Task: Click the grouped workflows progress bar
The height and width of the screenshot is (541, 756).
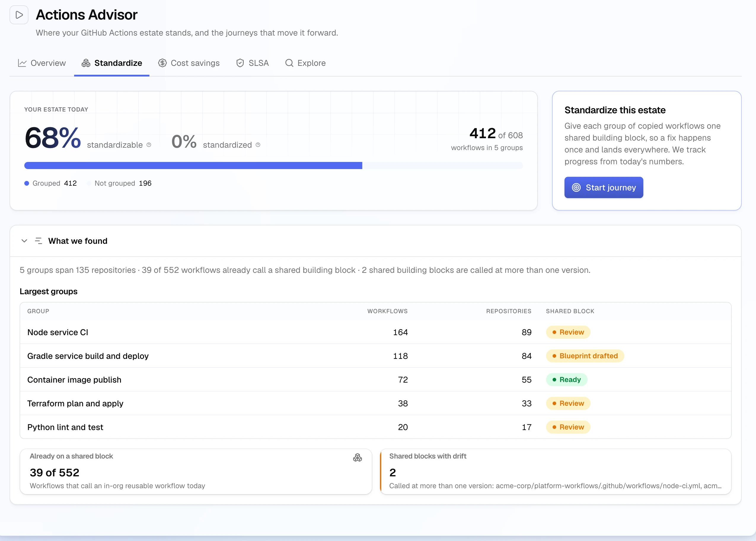Action: (193, 166)
